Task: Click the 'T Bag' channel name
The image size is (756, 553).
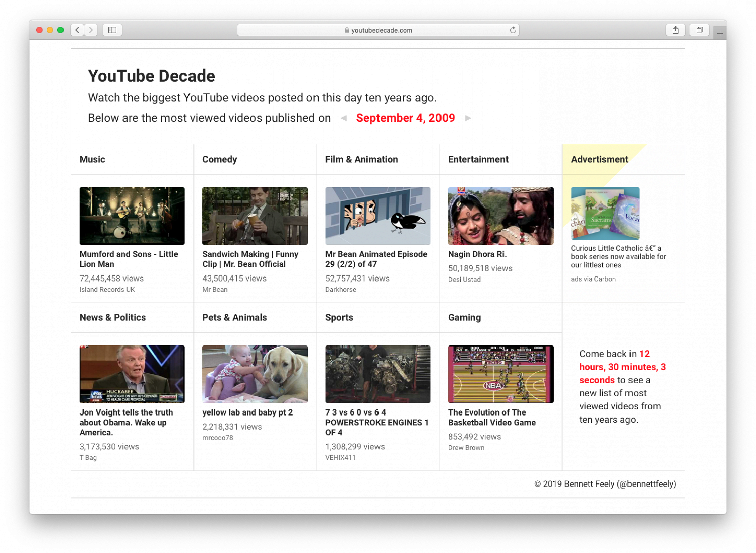Action: click(88, 458)
